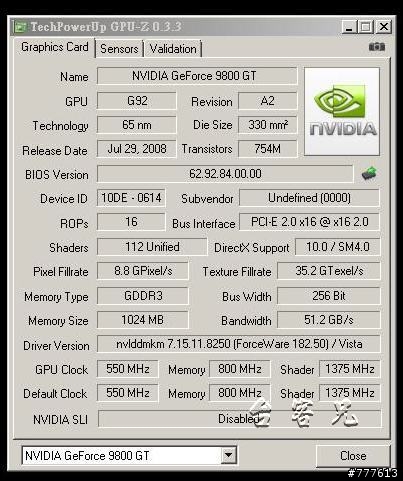Viewport: 403px width, 481px height.
Task: Click the BIOS Version label
Action: point(57,175)
